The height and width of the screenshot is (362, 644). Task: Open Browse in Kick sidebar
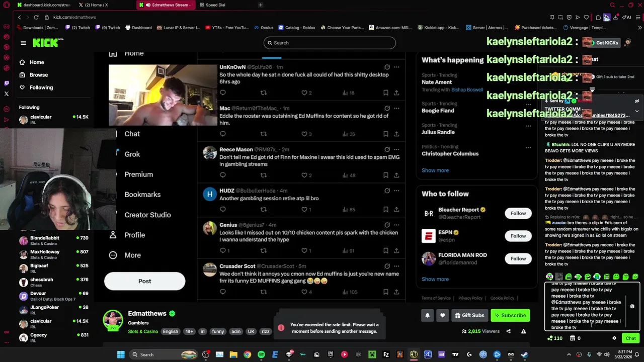pyautogui.click(x=38, y=75)
